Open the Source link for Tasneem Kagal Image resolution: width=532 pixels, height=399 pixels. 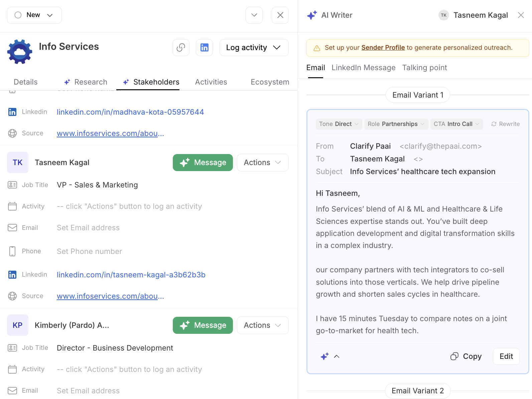110,296
